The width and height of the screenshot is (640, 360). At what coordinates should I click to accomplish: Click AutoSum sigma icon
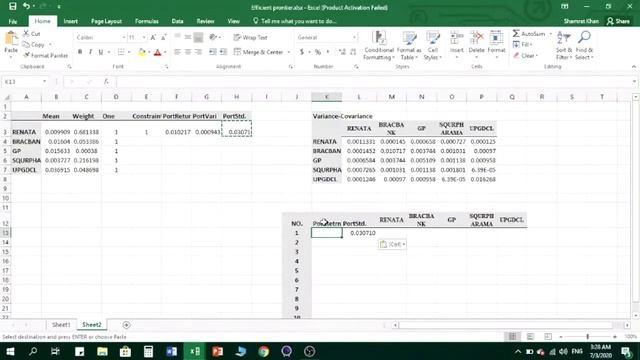pos(516,34)
